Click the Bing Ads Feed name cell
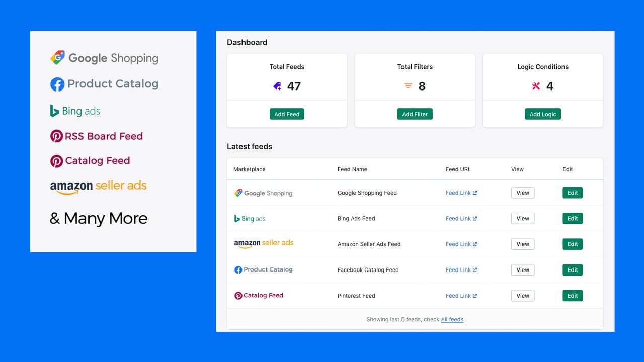The height and width of the screenshot is (362, 644). 356,218
